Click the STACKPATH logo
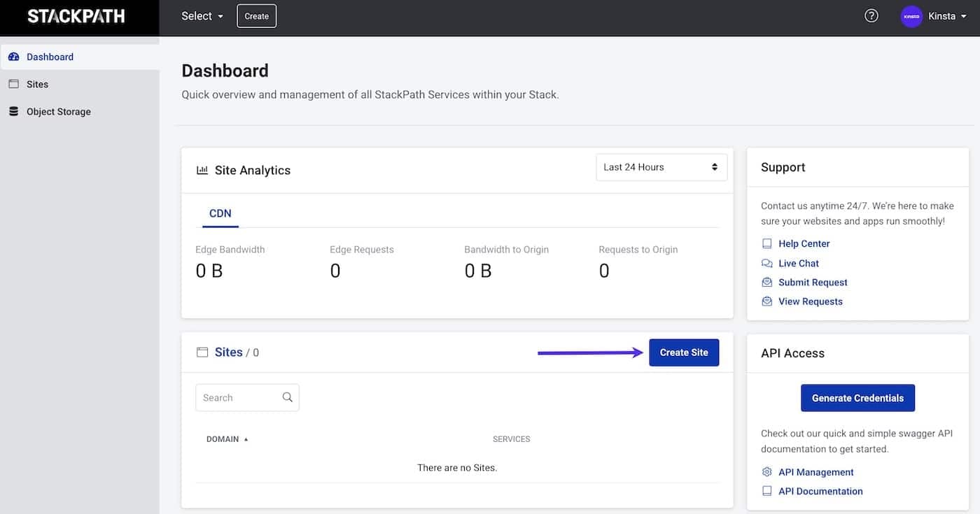Image resolution: width=980 pixels, height=514 pixels. click(76, 15)
